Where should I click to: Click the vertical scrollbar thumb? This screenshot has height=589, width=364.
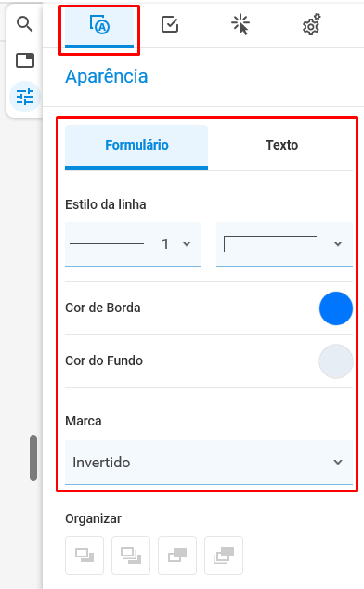[33, 458]
